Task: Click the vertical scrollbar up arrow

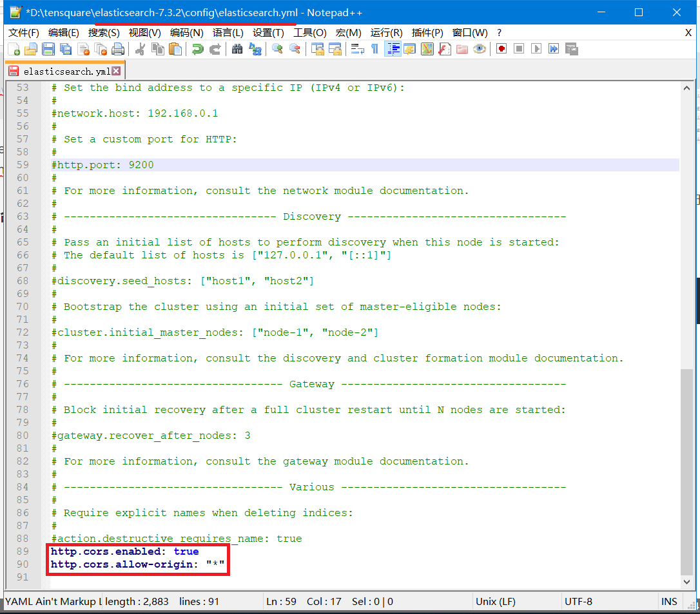Action: pyautogui.click(x=686, y=88)
